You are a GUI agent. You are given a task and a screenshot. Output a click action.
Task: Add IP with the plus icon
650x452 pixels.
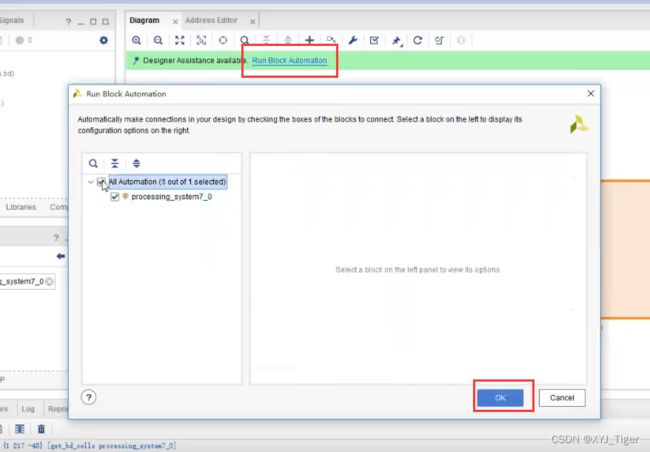pyautogui.click(x=309, y=40)
